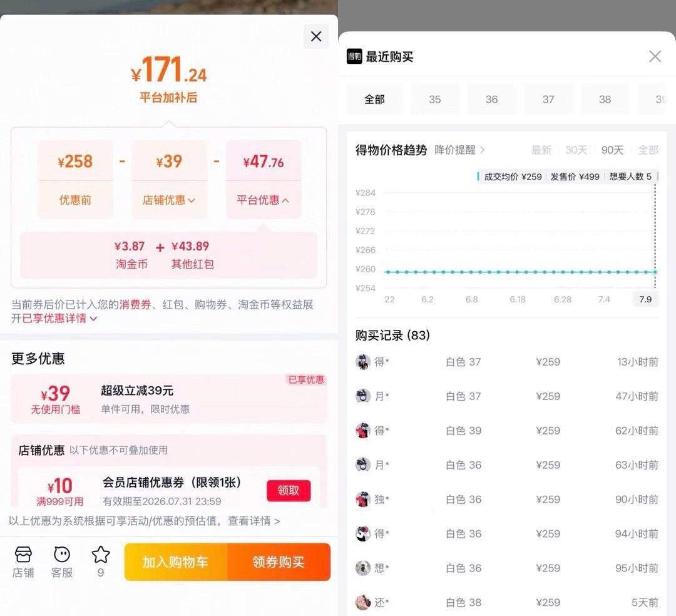Show 全部 price trend range
Viewport: 676px width, 616px height.
click(648, 150)
